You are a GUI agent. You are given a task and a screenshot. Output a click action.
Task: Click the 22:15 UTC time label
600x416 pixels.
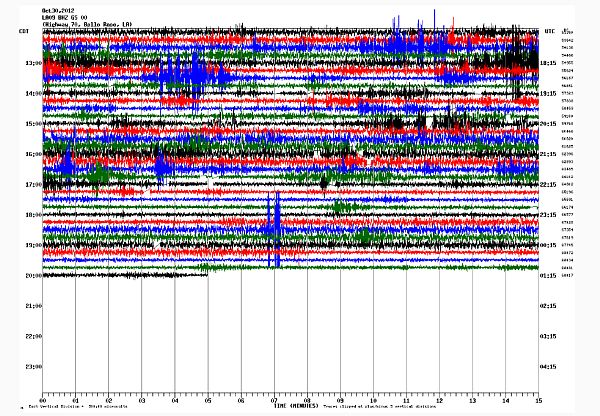549,185
